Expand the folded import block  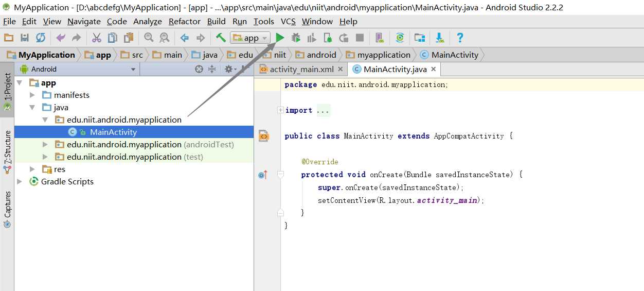280,110
